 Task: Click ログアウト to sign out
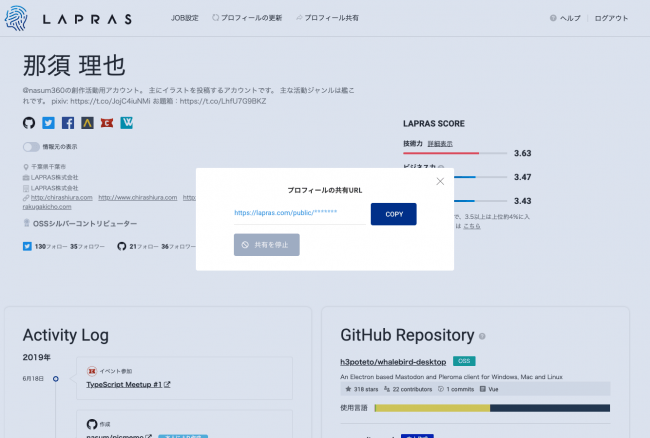tap(611, 18)
